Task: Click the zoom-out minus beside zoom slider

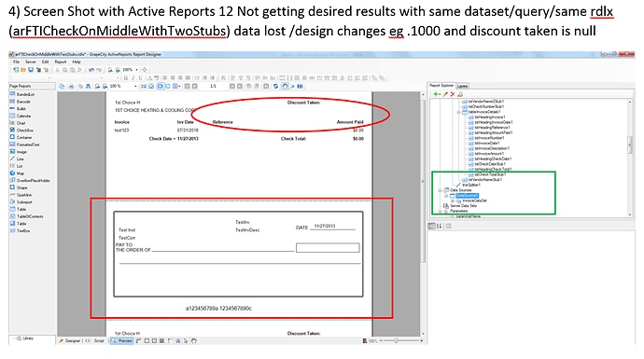Action: point(381,340)
